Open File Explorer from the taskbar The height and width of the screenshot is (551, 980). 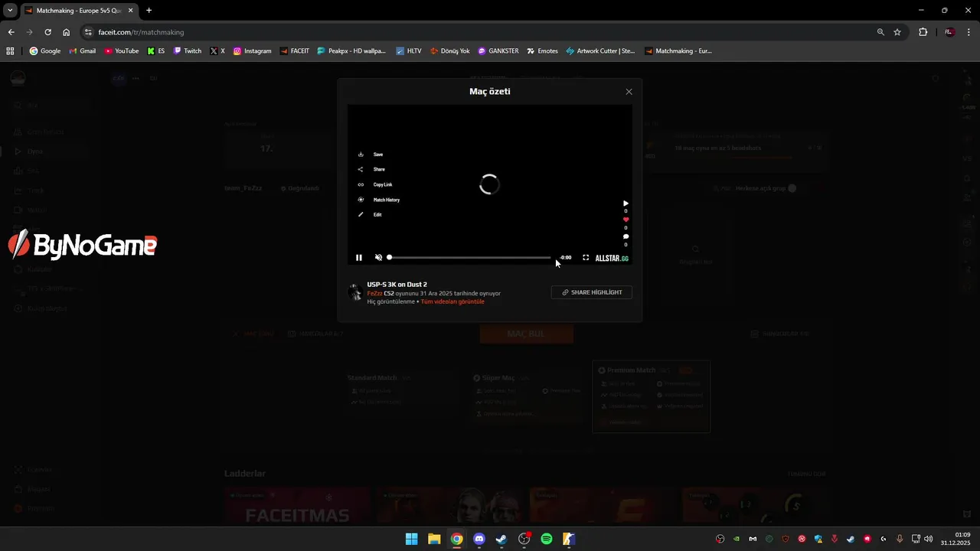coord(434,539)
